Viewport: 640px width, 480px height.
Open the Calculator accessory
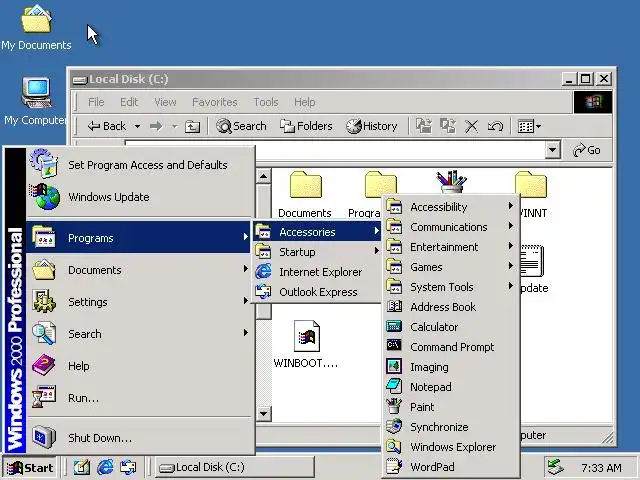click(x=451, y=327)
